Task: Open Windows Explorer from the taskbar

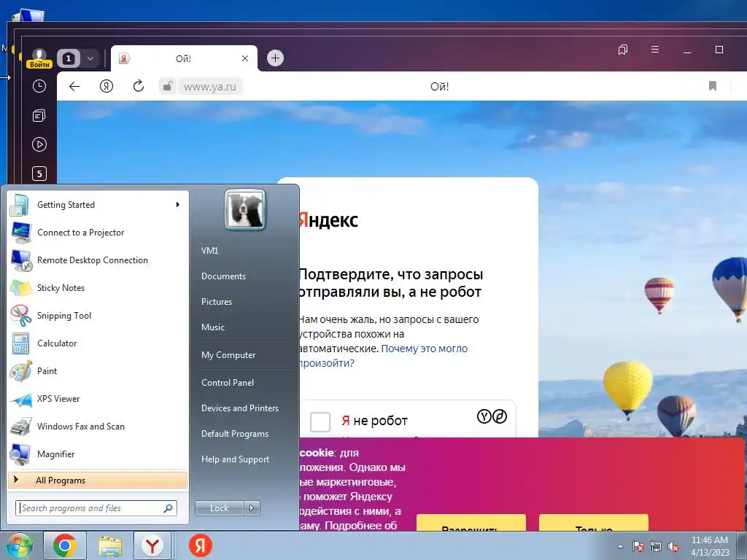Action: point(110,545)
